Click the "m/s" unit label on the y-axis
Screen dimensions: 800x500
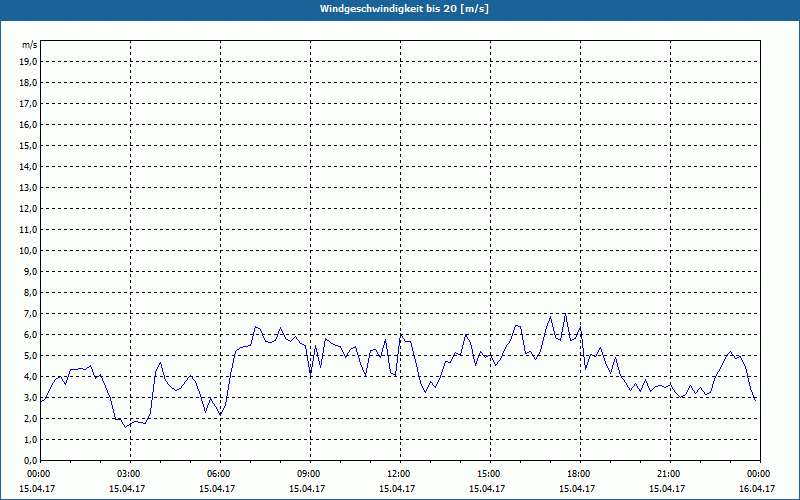tap(30, 45)
